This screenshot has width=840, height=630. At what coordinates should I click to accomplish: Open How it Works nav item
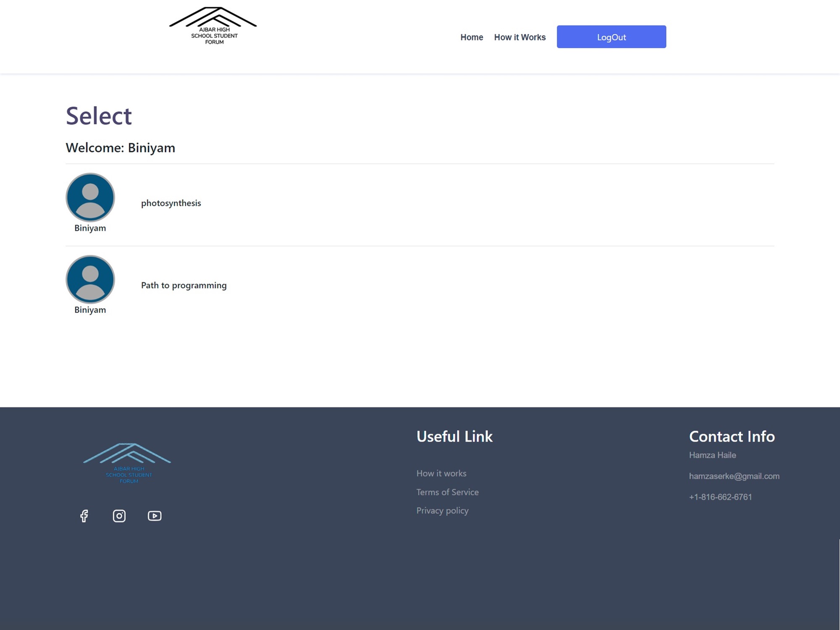pyautogui.click(x=520, y=37)
